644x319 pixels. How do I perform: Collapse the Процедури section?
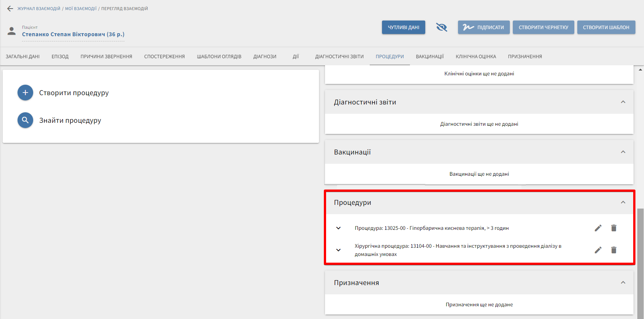(x=623, y=202)
